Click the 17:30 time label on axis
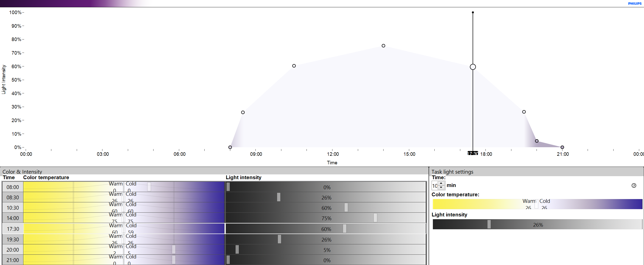The width and height of the screenshot is (644, 265). click(x=473, y=154)
